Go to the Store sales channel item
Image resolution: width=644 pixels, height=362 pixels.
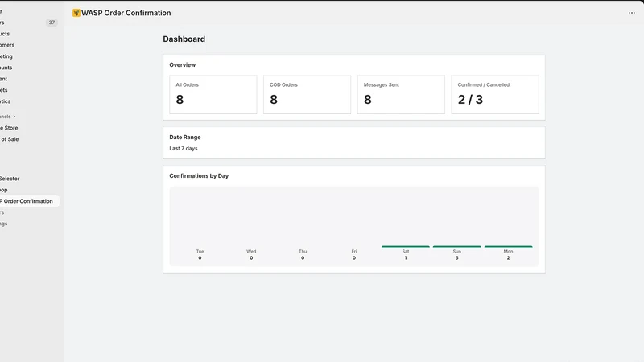pyautogui.click(x=9, y=128)
